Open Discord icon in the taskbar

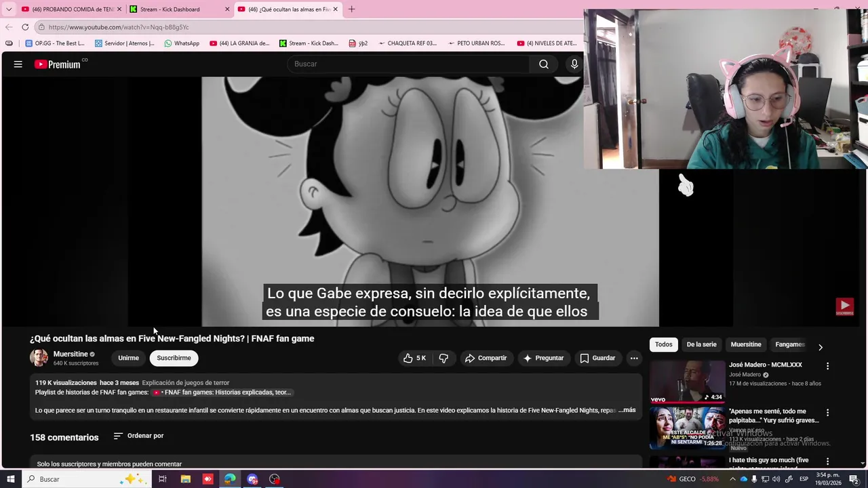pos(252,479)
